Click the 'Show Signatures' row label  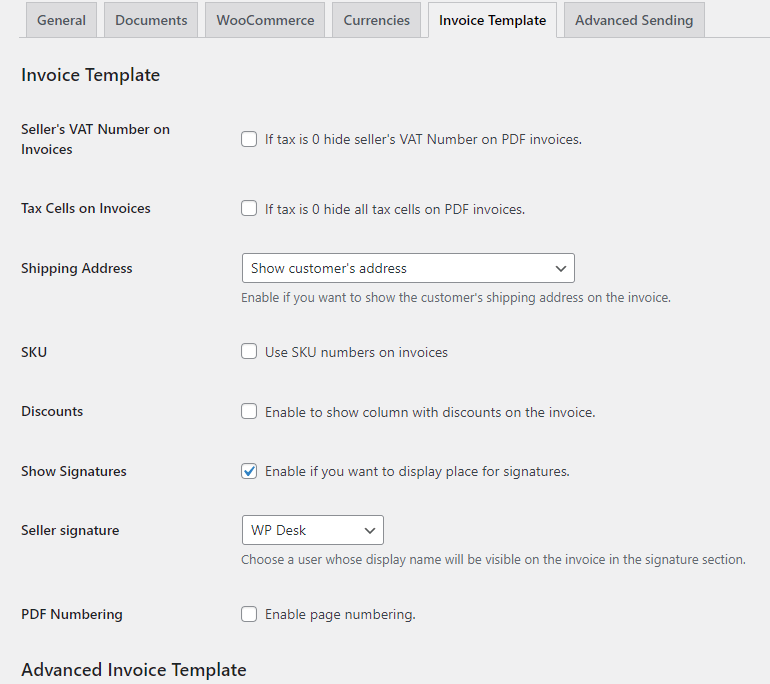tap(74, 471)
